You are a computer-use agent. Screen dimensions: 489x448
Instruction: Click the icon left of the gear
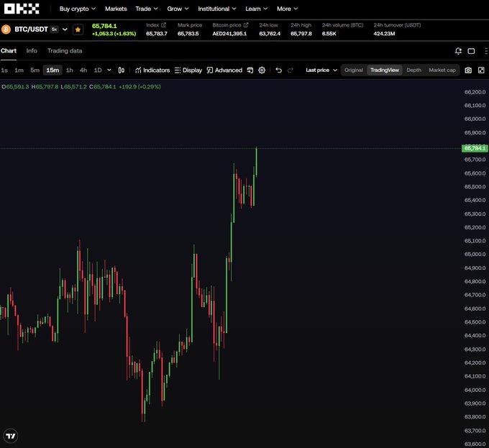(x=250, y=70)
